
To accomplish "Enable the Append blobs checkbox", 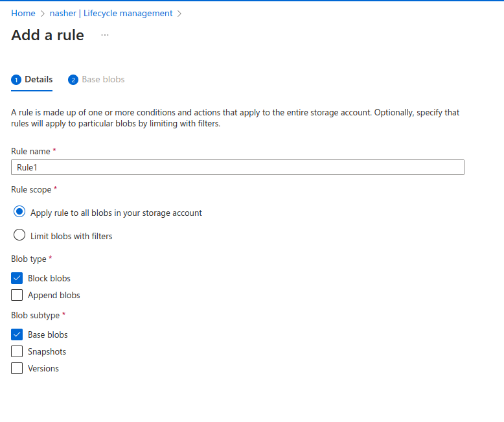I will pyautogui.click(x=17, y=295).
